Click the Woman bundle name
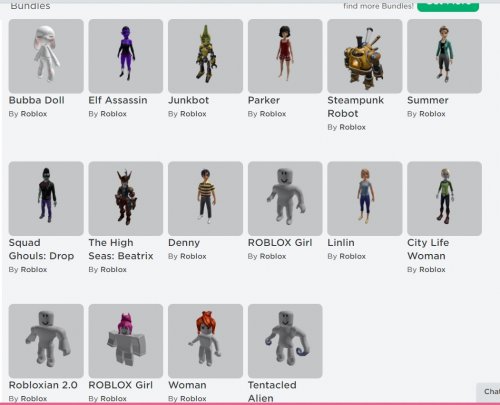The height and width of the screenshot is (405, 500). coord(187,385)
